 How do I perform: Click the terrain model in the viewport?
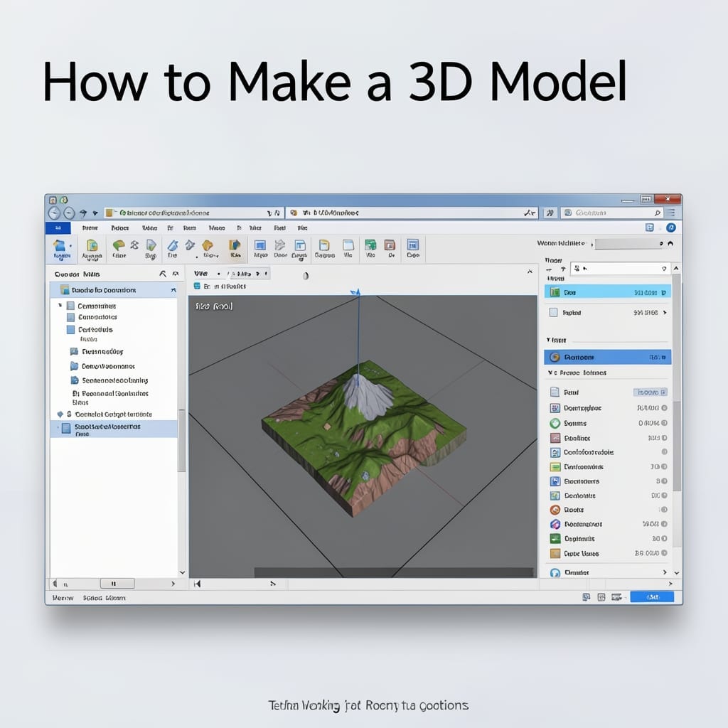(365, 439)
